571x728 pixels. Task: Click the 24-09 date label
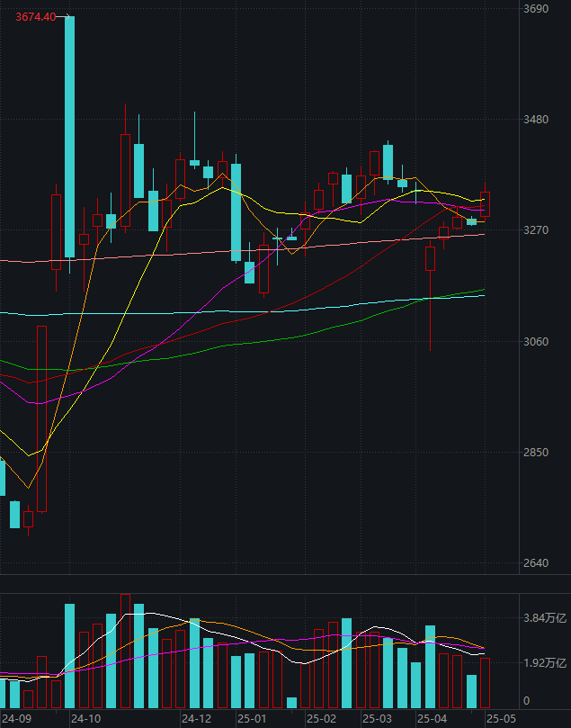pos(16,719)
